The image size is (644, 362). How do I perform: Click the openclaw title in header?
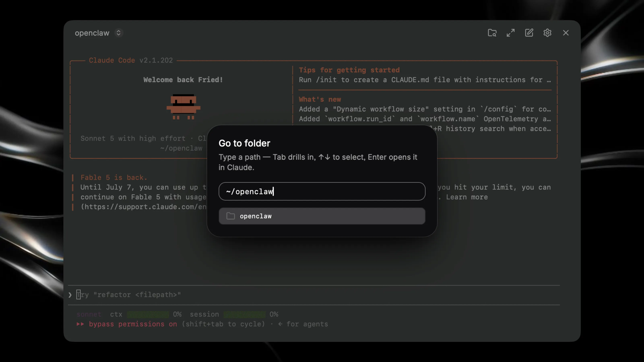pyautogui.click(x=92, y=33)
